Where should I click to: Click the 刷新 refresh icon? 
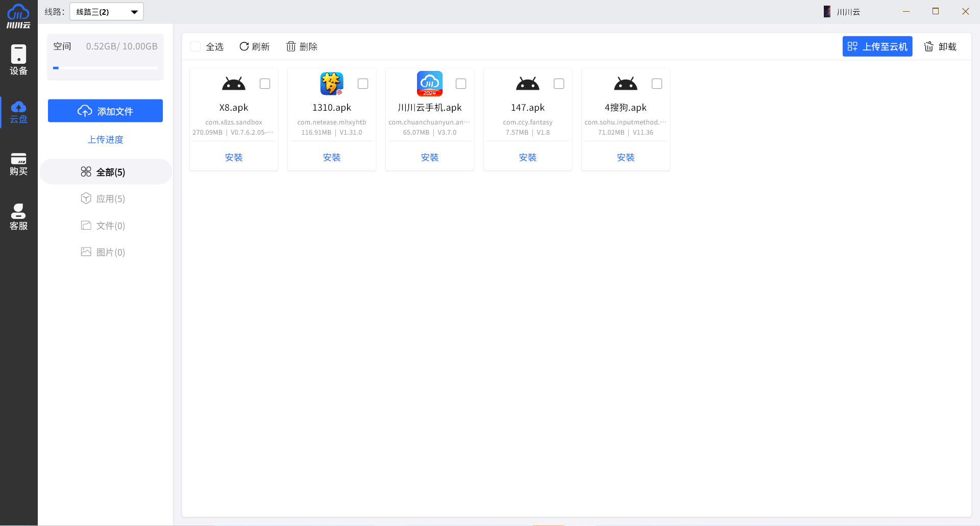tap(244, 46)
